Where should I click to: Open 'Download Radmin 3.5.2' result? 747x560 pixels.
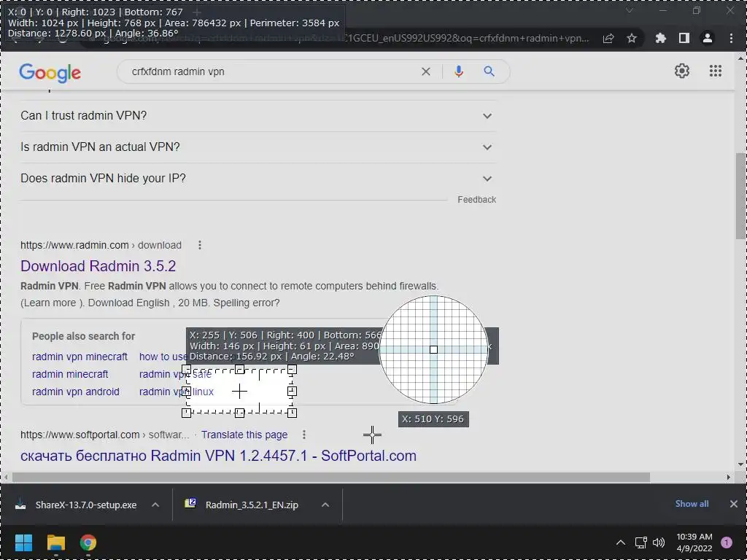point(98,265)
